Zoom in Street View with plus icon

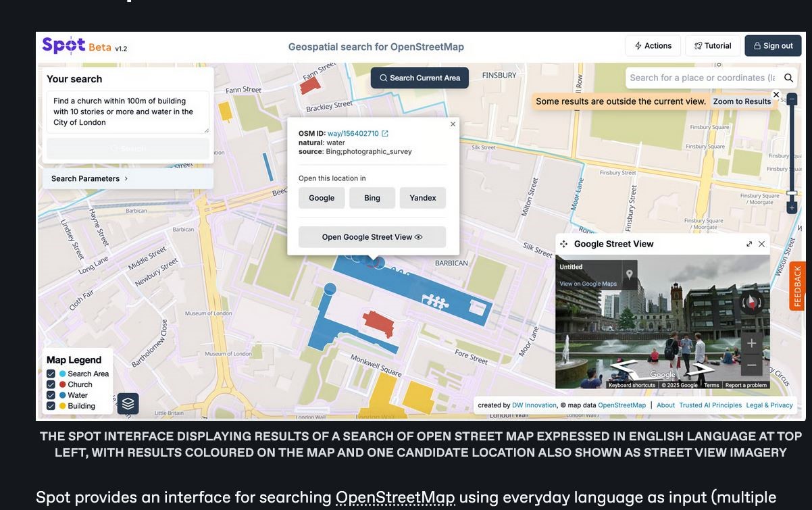[751, 343]
